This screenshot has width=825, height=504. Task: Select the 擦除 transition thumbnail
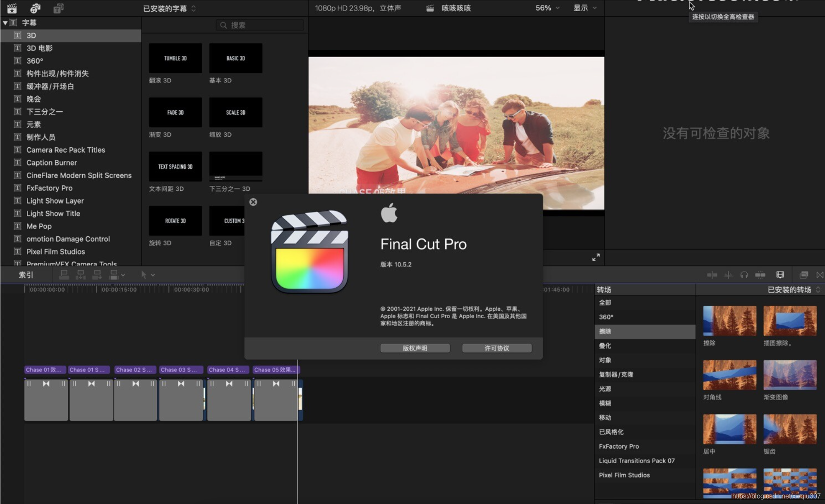(x=729, y=321)
